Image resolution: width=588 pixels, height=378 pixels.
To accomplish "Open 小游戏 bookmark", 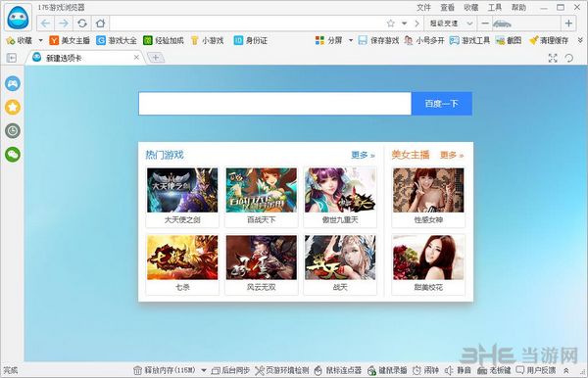I will pyautogui.click(x=207, y=40).
